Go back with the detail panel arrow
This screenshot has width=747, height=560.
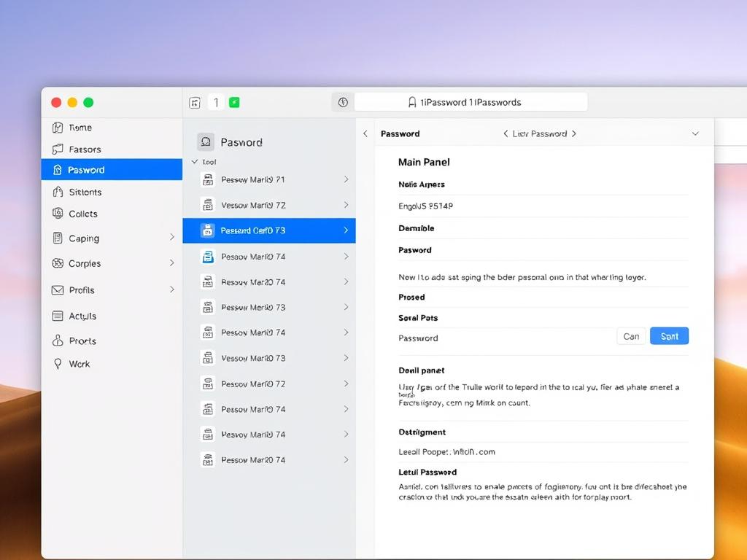point(365,134)
